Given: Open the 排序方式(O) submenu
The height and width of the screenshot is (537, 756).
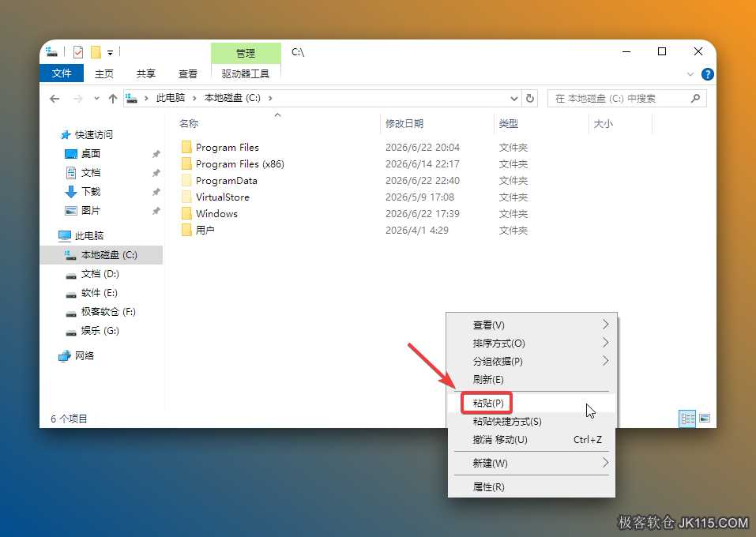Looking at the screenshot, I should [532, 344].
